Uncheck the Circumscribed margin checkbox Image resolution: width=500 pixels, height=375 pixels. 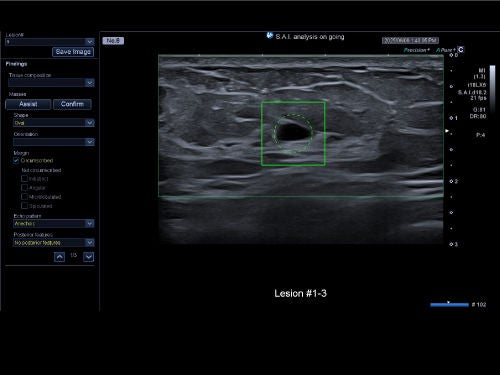click(16, 161)
